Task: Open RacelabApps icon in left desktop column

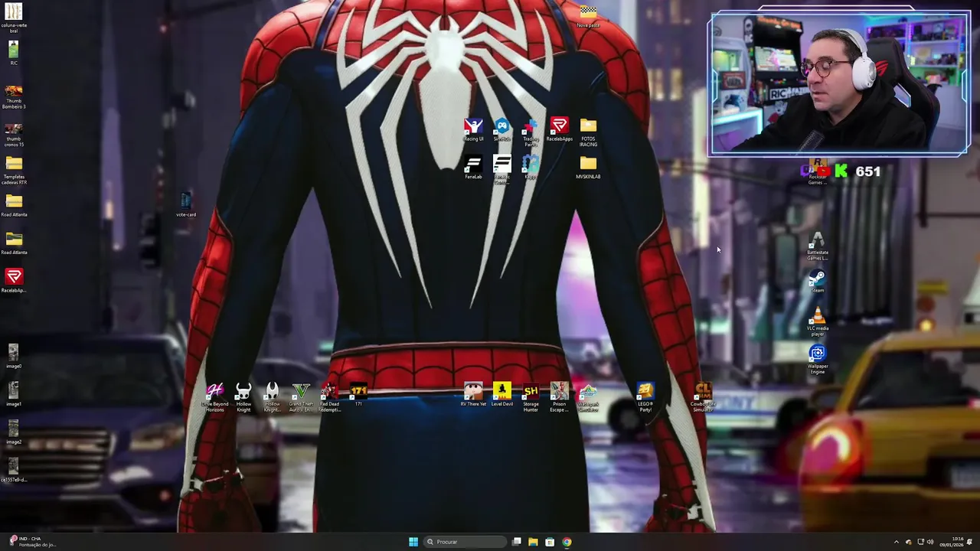Action: (14, 281)
